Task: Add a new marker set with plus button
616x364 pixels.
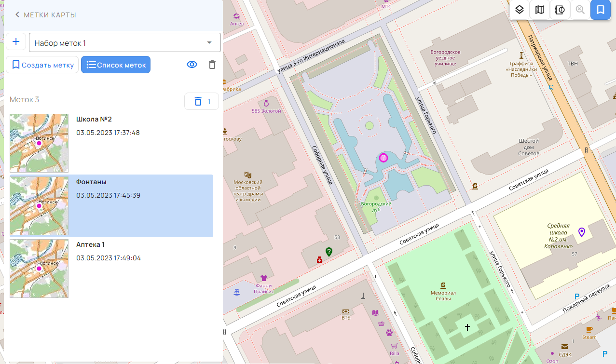Action: coord(16,41)
